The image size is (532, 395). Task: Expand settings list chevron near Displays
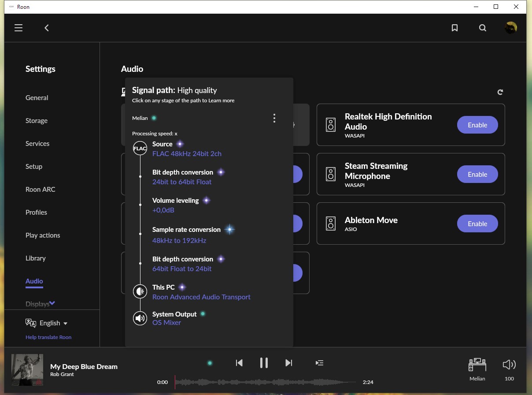click(52, 303)
